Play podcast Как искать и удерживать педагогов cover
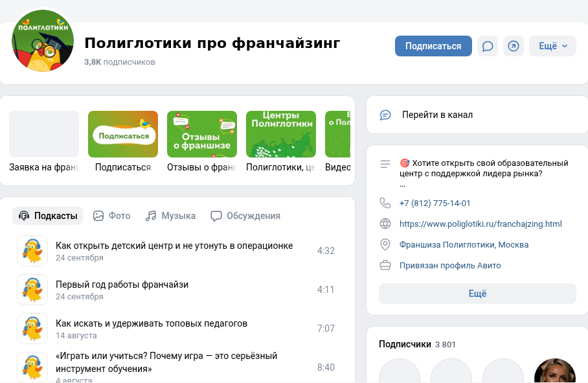 (32, 329)
